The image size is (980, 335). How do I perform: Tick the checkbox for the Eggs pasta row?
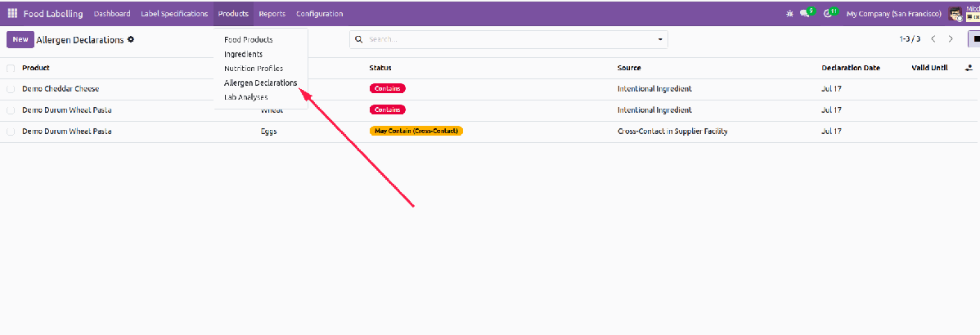(11, 132)
